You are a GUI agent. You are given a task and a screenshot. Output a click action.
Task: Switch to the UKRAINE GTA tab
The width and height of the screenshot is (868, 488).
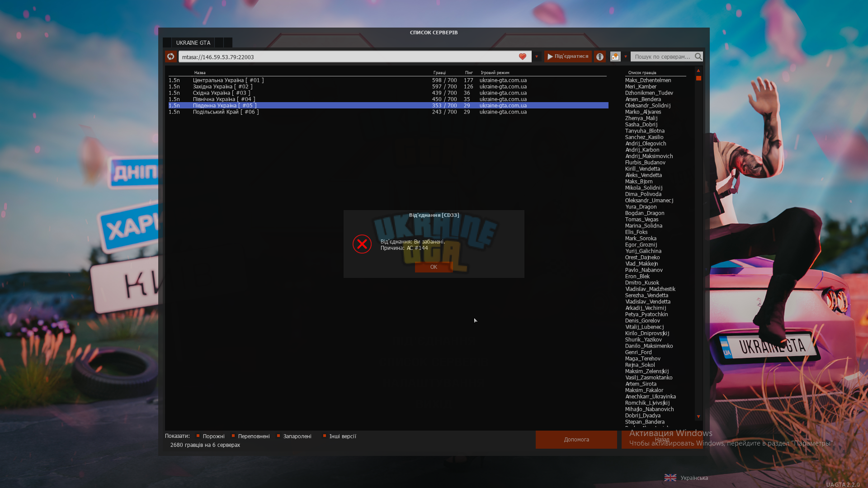pos(193,42)
